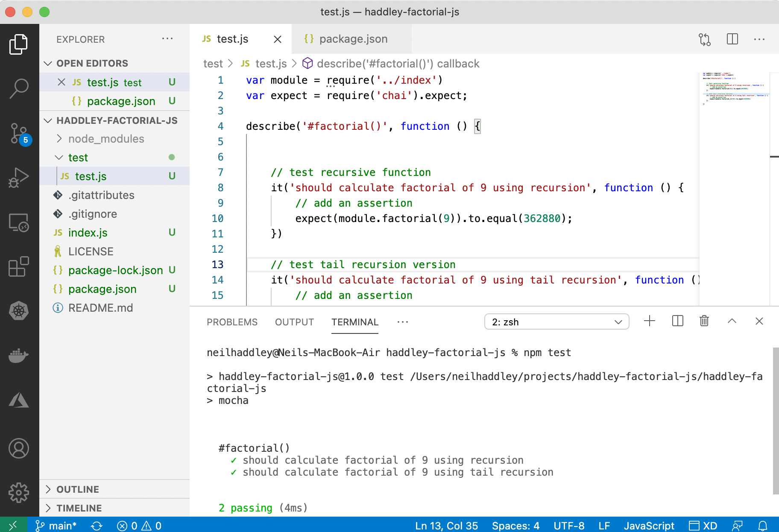Screen dimensions: 779x532
Task: Open the terminal selector '2: zsh' dropdown
Action: coord(556,322)
